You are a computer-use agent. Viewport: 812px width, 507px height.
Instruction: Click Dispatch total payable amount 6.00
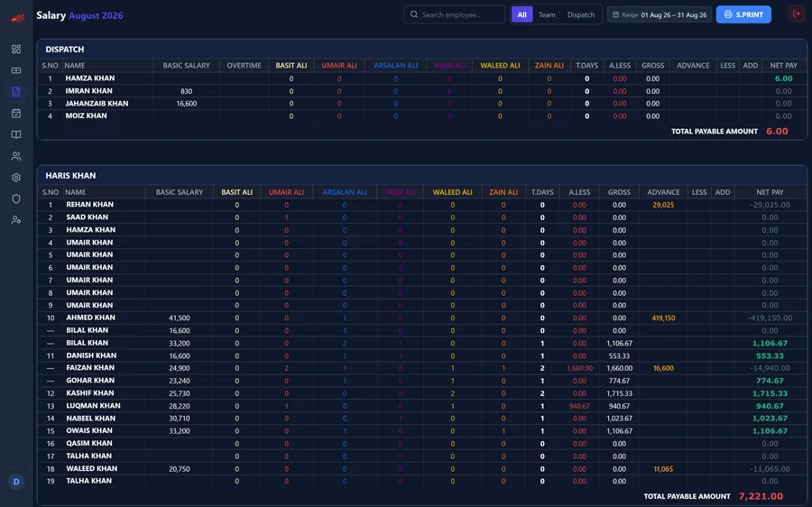(777, 131)
